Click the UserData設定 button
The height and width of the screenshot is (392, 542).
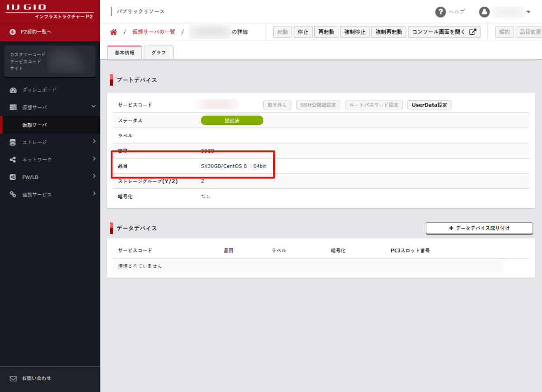[x=429, y=105]
